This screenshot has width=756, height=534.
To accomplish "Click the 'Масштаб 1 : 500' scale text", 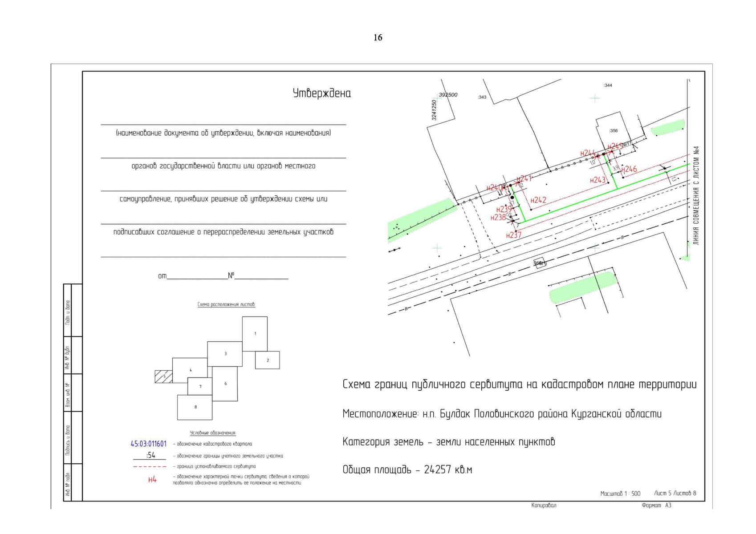I will point(620,494).
